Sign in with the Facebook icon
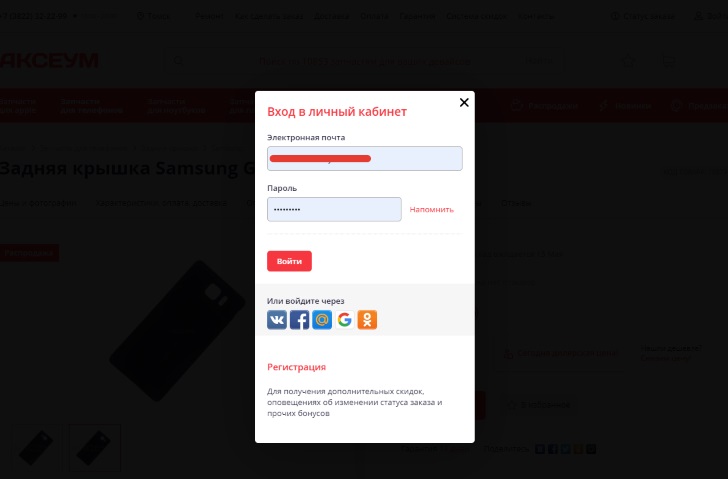728x479 pixels. (299, 320)
